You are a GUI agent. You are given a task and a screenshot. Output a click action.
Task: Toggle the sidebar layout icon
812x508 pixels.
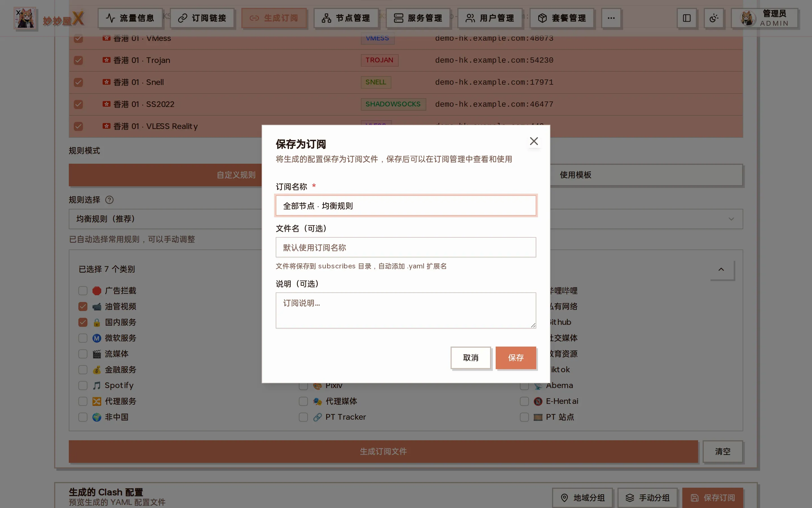(x=687, y=18)
